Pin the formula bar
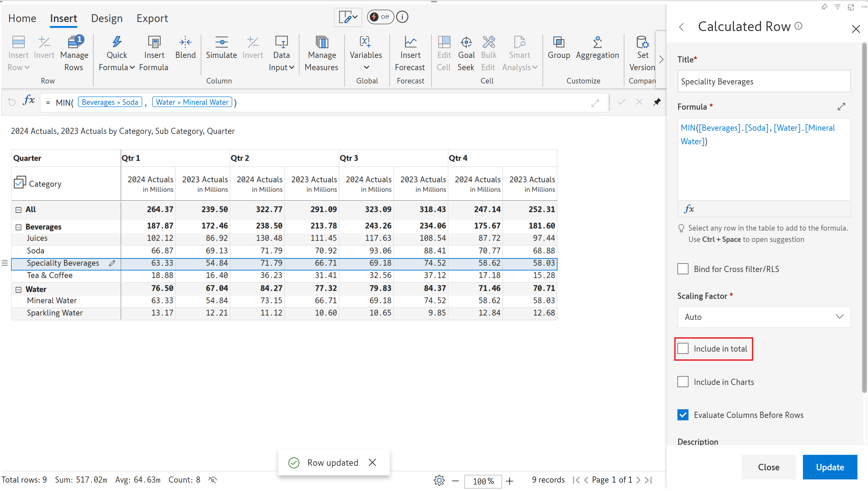868x491 pixels. coord(656,102)
